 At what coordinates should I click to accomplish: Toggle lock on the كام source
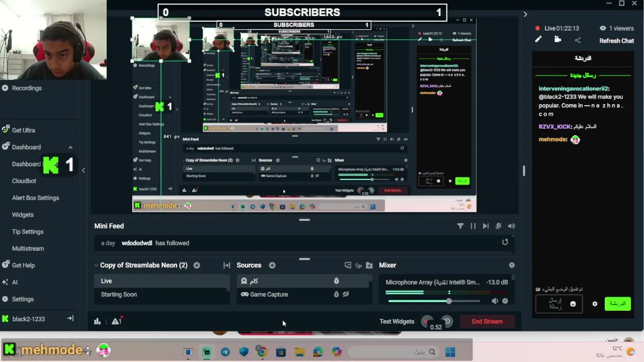(x=337, y=281)
